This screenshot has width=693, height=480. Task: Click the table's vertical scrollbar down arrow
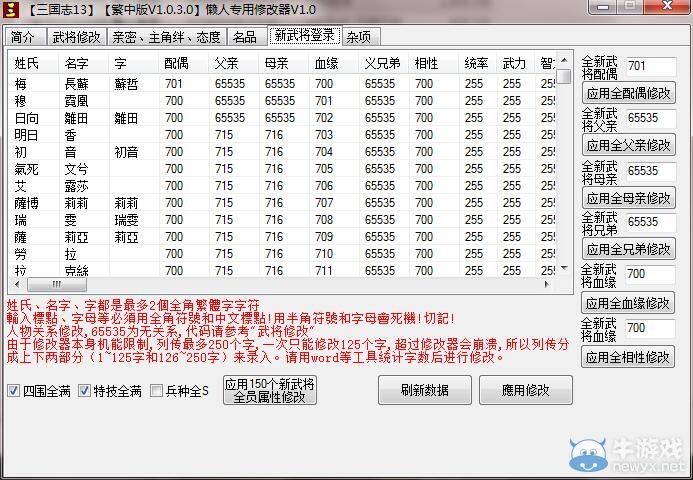[x=564, y=268]
